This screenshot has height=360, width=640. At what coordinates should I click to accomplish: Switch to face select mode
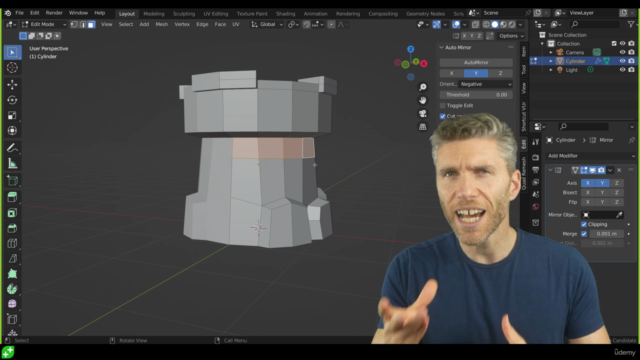tap(91, 24)
